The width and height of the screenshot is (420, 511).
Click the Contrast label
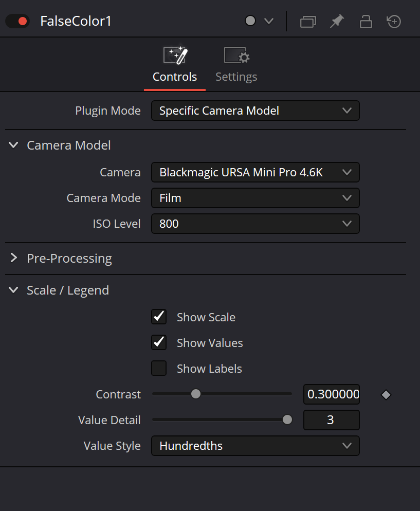[x=118, y=394]
